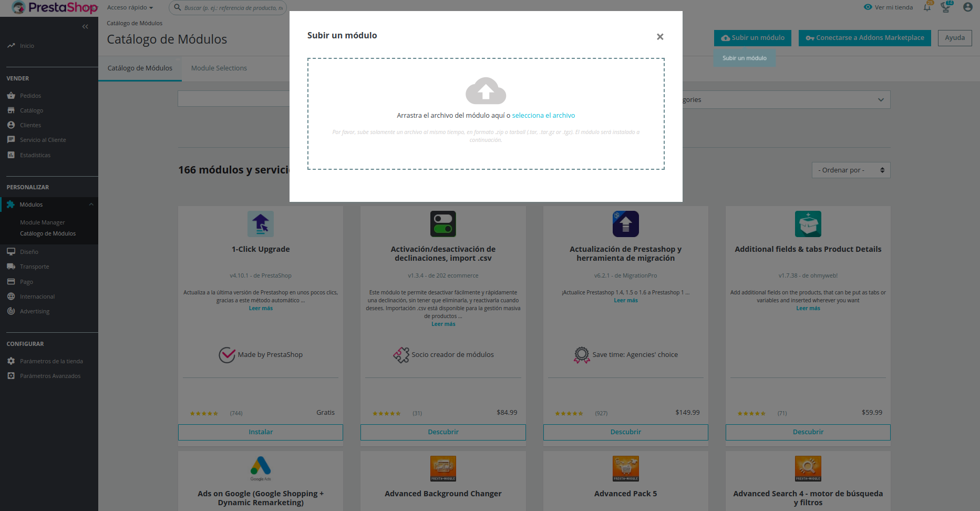980x511 pixels.
Task: Click Made by PrestaShop badge icon
Action: pyautogui.click(x=227, y=355)
